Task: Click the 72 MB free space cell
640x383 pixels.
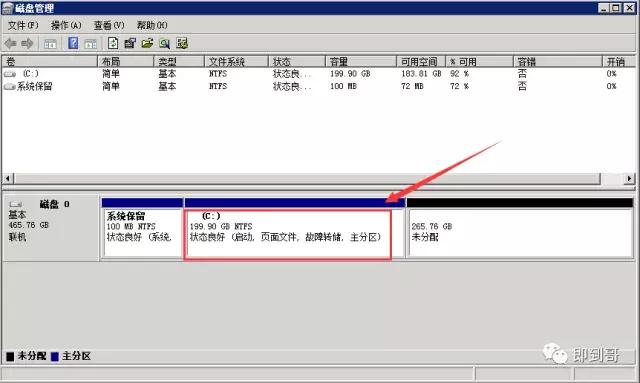Action: tap(412, 87)
